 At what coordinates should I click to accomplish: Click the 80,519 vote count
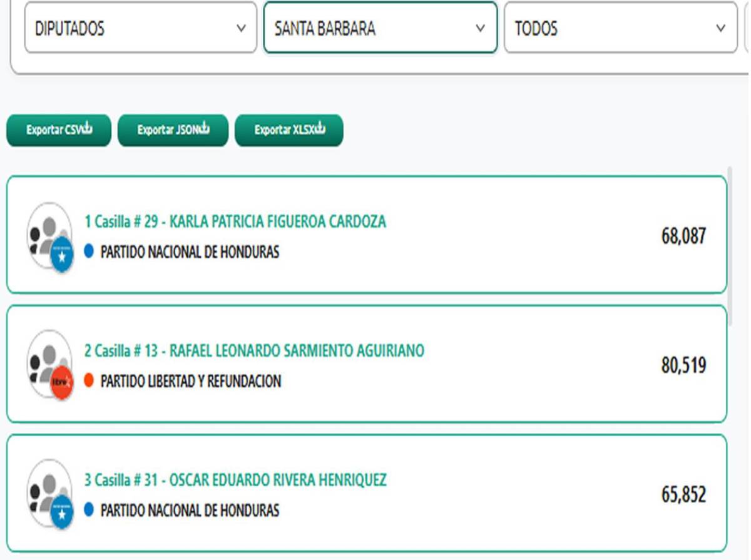point(683,365)
